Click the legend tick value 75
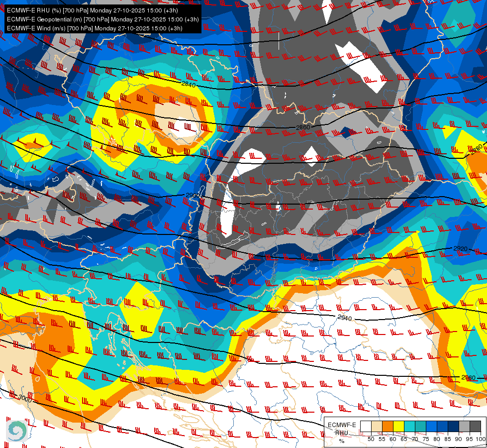The image size is (487, 448). click(x=426, y=439)
